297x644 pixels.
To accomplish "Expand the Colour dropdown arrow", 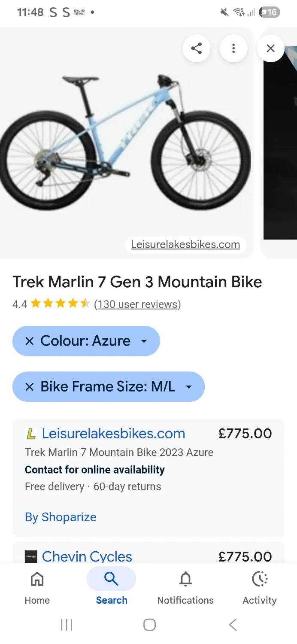I will point(144,341).
